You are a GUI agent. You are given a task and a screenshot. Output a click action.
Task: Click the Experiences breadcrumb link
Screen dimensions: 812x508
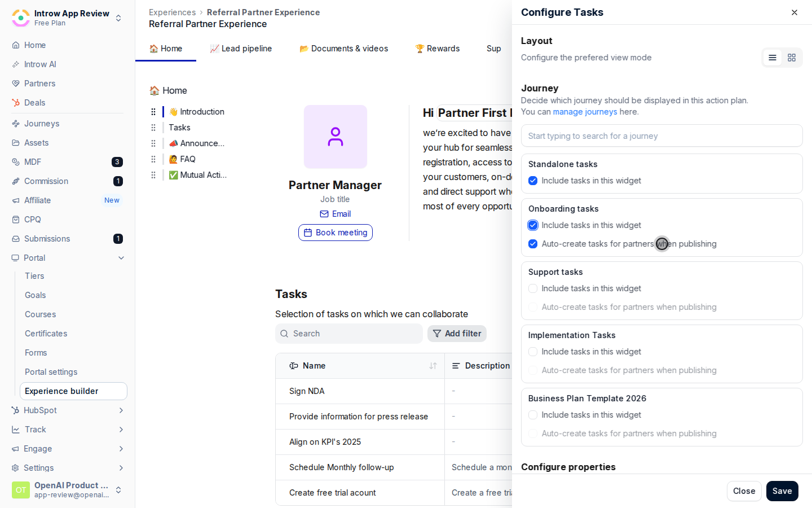pos(172,12)
